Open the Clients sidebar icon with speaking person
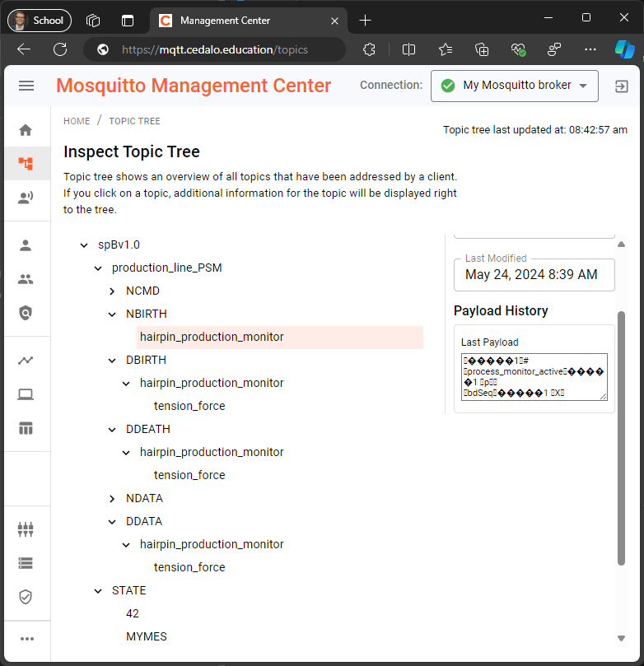 26,198
